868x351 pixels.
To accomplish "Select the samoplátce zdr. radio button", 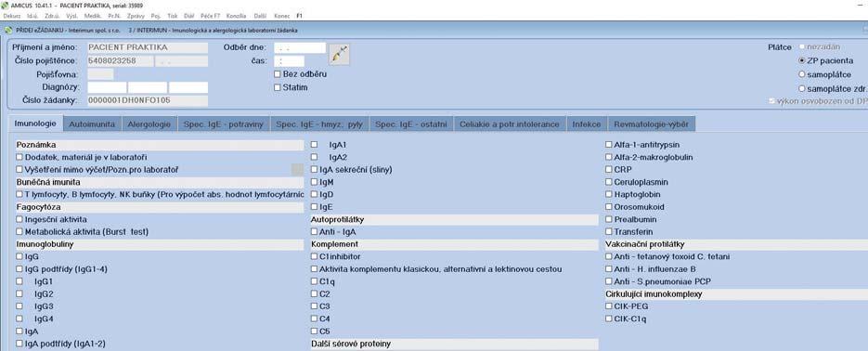I will click(801, 88).
